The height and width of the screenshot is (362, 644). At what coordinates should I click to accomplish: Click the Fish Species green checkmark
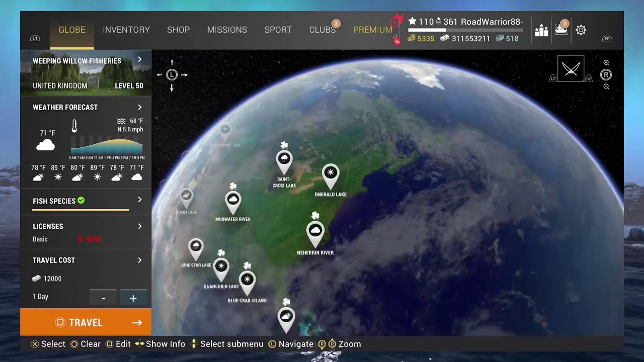point(81,201)
